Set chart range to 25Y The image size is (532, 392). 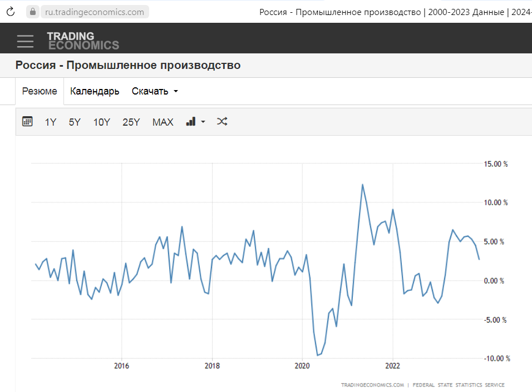[131, 122]
